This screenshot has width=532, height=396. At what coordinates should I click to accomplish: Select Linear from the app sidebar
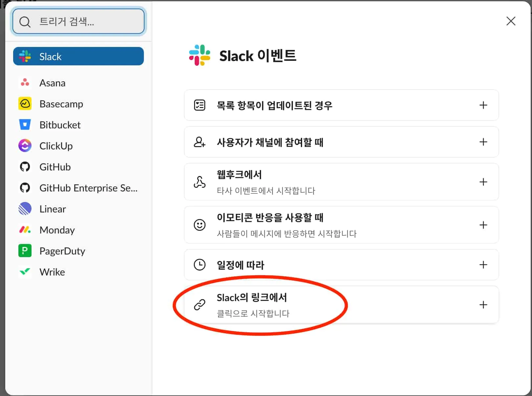[x=53, y=209]
